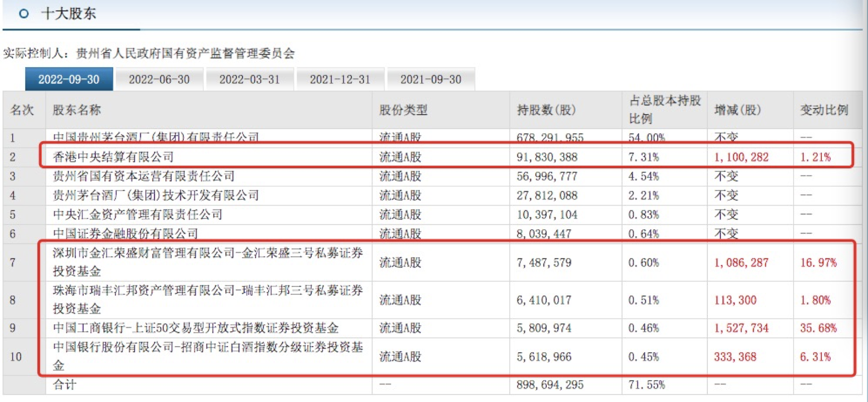
Task: Click the holdings value 91,830,388
Action: click(x=547, y=157)
